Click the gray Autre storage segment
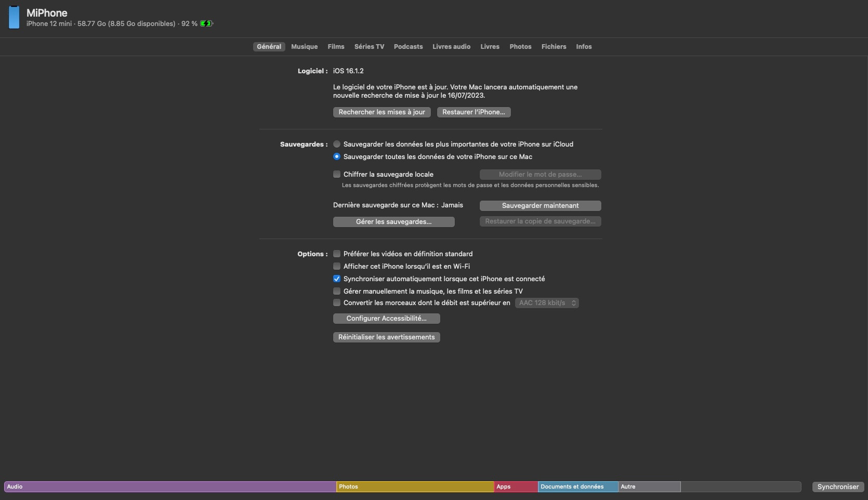The height and width of the screenshot is (500, 868). tap(650, 487)
